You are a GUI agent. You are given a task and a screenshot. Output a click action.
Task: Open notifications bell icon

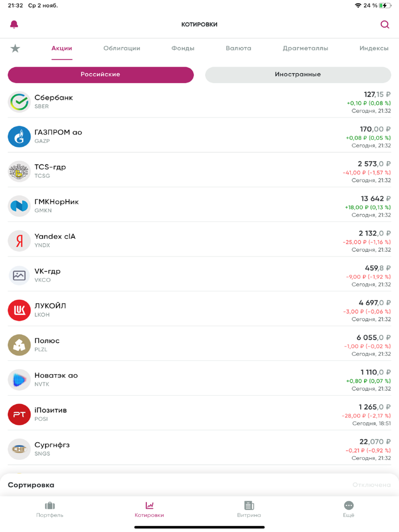point(14,24)
